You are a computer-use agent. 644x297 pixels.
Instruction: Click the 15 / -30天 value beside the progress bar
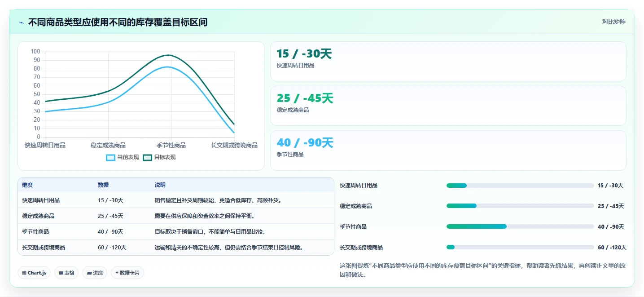tap(610, 186)
